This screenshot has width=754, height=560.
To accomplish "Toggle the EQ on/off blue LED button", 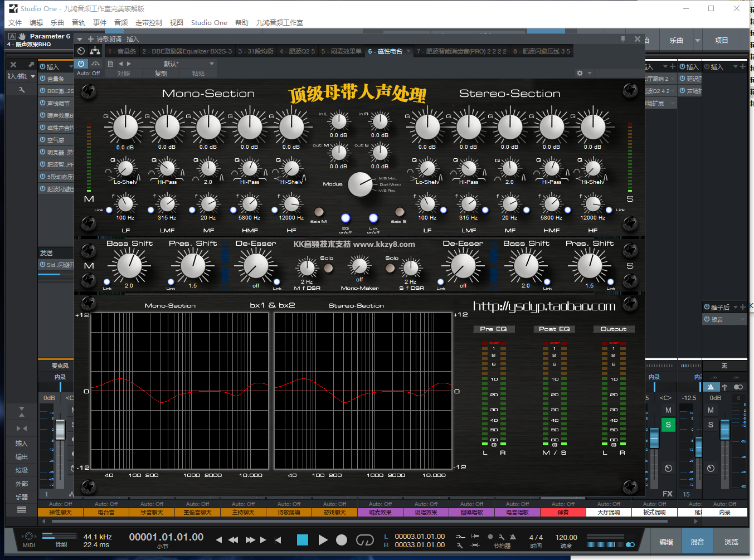I will [x=346, y=218].
